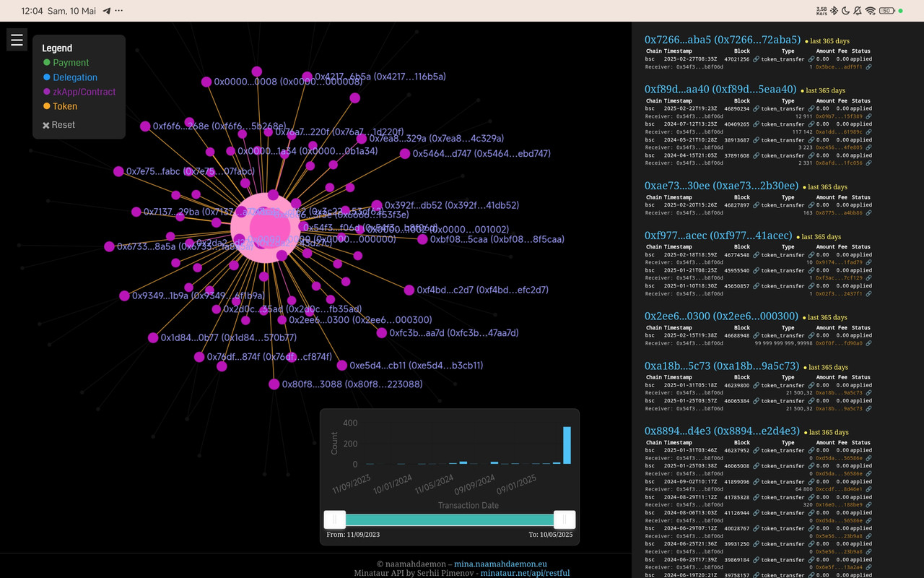Open link icon beside block 45955540
Viewport: 924px width, 578px height.
[x=756, y=270]
